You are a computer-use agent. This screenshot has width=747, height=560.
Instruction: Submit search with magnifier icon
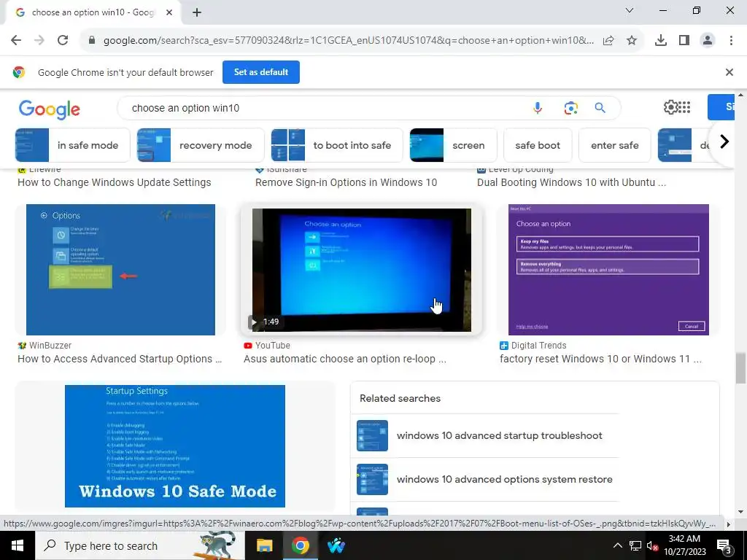(x=600, y=108)
